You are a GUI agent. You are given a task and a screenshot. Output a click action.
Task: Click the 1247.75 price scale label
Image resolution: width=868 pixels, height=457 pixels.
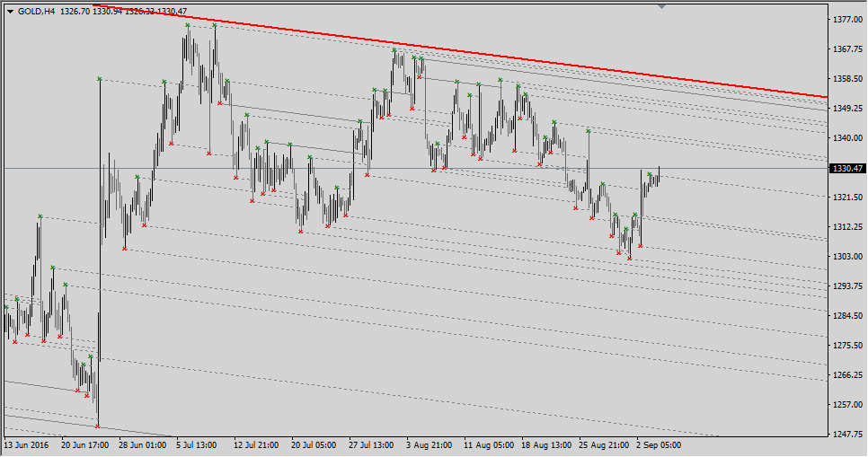coord(847,435)
